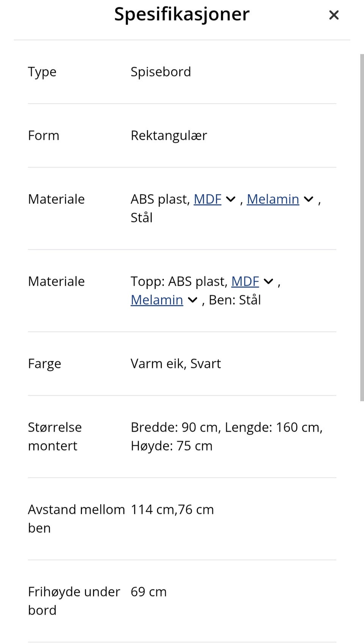Open Melamin link in first Materiale row
This screenshot has height=644, width=364.
coord(273,199)
